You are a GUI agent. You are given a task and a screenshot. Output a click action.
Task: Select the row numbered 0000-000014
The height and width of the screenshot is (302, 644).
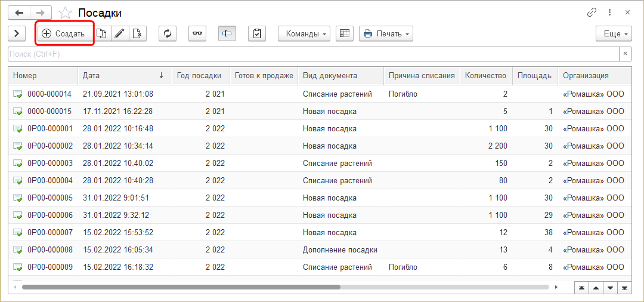click(x=320, y=94)
